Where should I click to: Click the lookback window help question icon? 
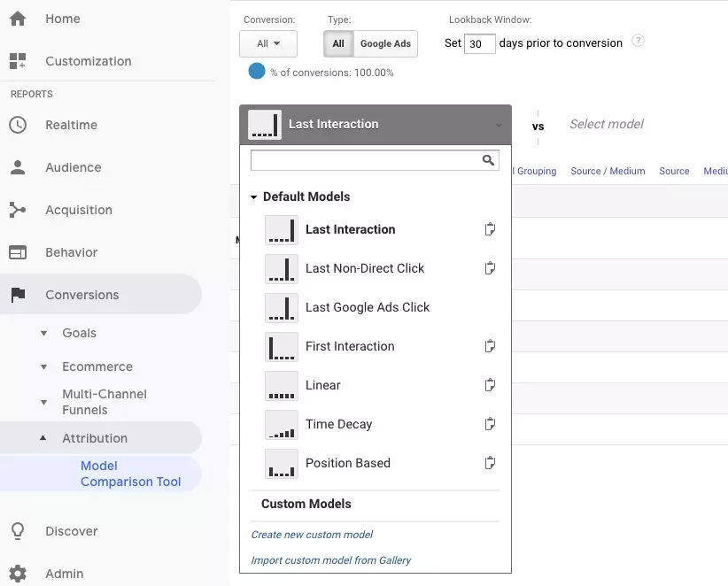point(638,42)
